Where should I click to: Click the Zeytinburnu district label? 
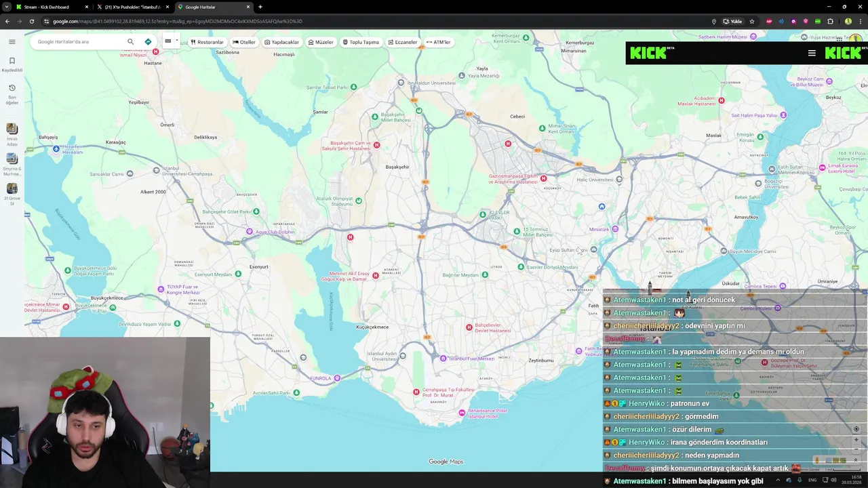pos(541,361)
